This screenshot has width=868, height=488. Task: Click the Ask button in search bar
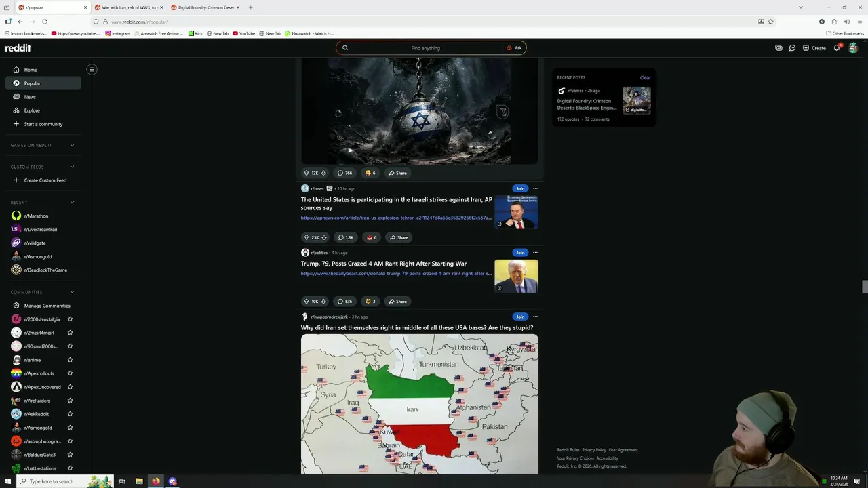(514, 48)
